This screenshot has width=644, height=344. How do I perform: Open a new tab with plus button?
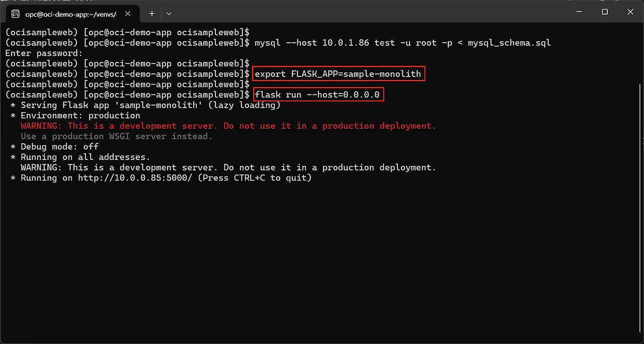tap(152, 14)
